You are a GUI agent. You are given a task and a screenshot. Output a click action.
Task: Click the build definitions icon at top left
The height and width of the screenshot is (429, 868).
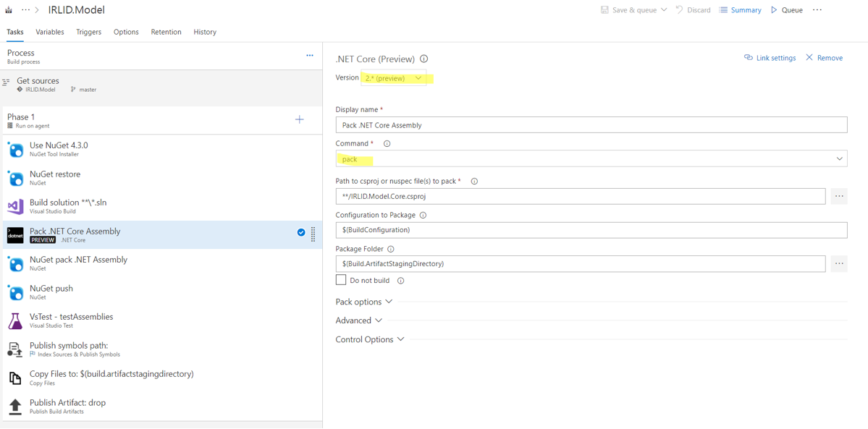click(x=8, y=10)
